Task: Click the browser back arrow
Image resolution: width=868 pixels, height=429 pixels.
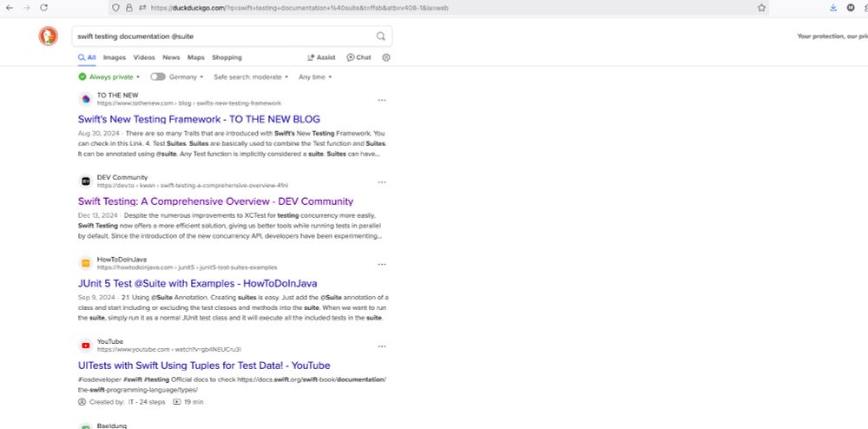Action: click(x=10, y=8)
